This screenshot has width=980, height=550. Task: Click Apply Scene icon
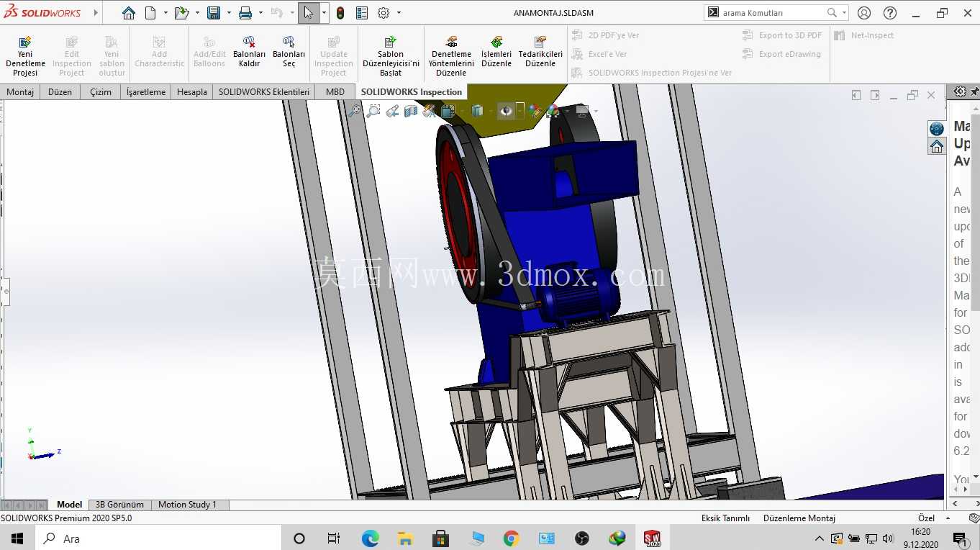pyautogui.click(x=553, y=111)
